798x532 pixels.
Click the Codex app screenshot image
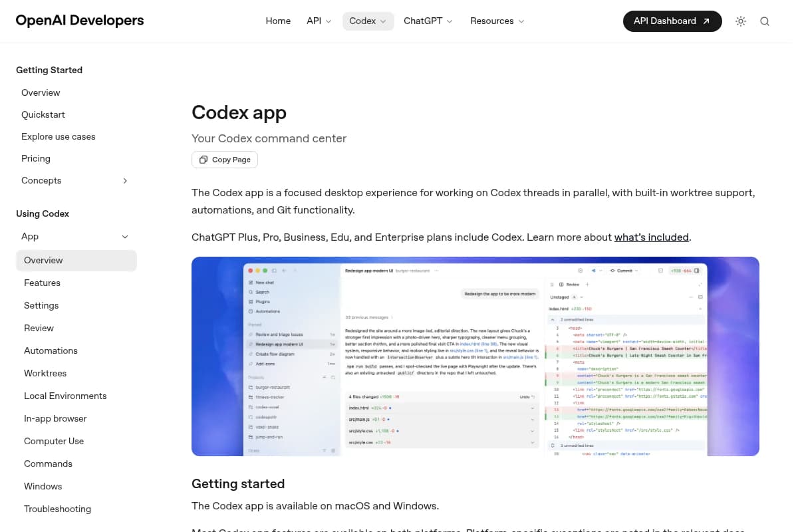[x=475, y=356]
